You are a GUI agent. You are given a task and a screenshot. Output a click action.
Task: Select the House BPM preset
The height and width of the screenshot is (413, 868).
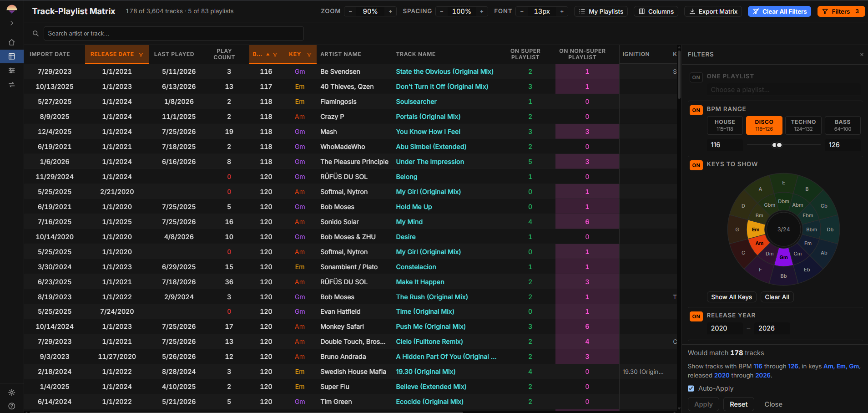pos(725,125)
